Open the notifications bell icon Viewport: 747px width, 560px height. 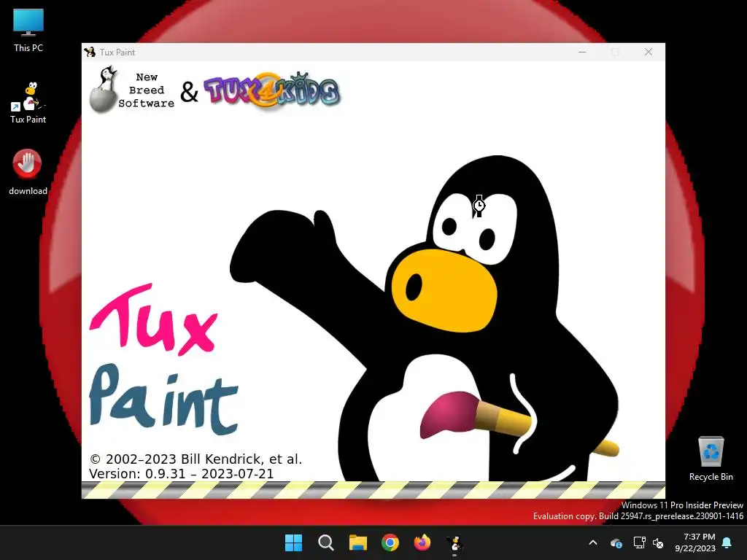pyautogui.click(x=727, y=542)
